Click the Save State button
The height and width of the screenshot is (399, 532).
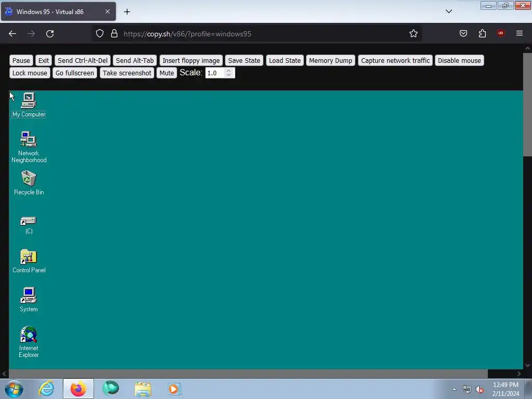coord(244,60)
